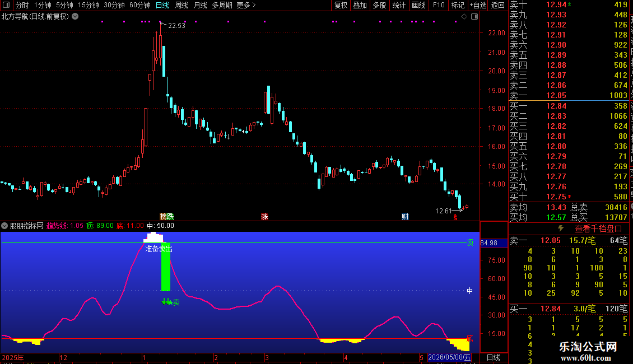The image size is (633, 364).
Task: Click the 买一 price 12.84 in order book
Action: [556, 106]
